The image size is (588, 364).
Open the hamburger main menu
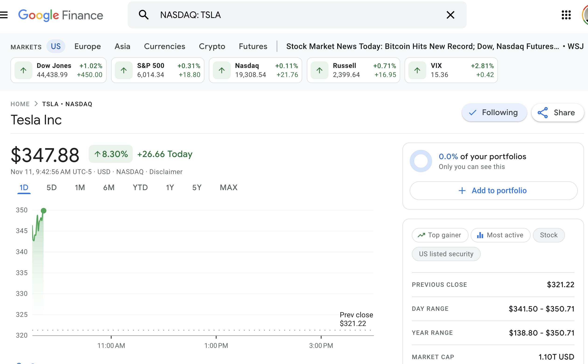[3, 15]
